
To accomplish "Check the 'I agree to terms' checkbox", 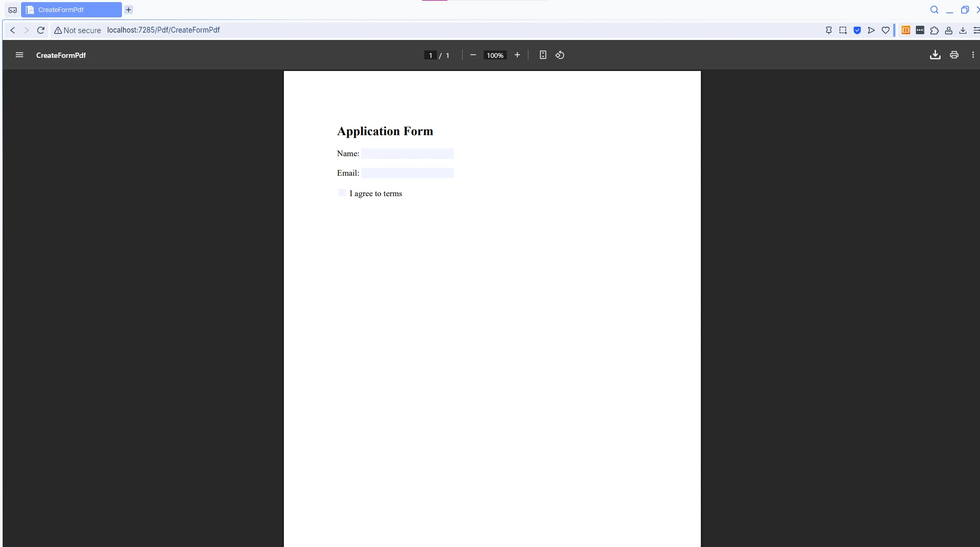I will coord(342,193).
